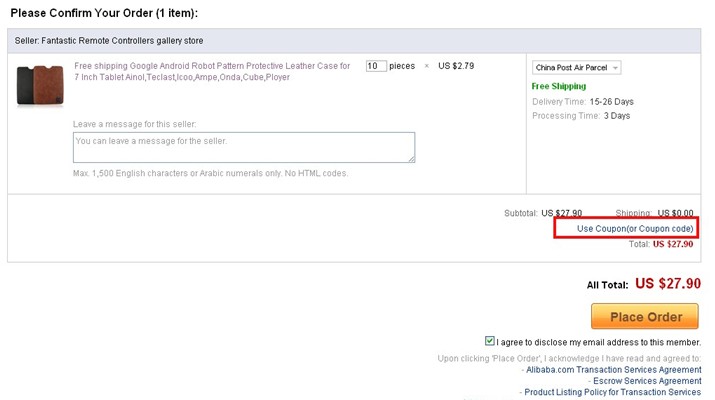Click the leather case product thumbnail

[x=40, y=85]
